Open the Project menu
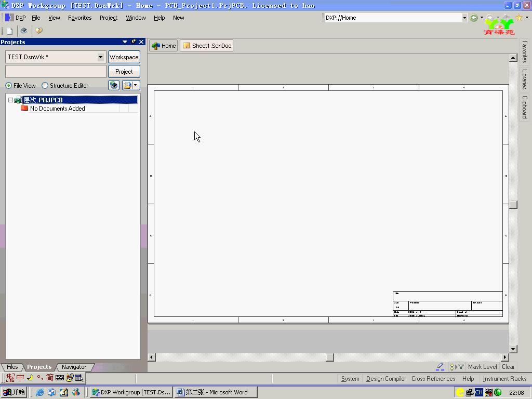The height and width of the screenshot is (399, 532). (109, 18)
